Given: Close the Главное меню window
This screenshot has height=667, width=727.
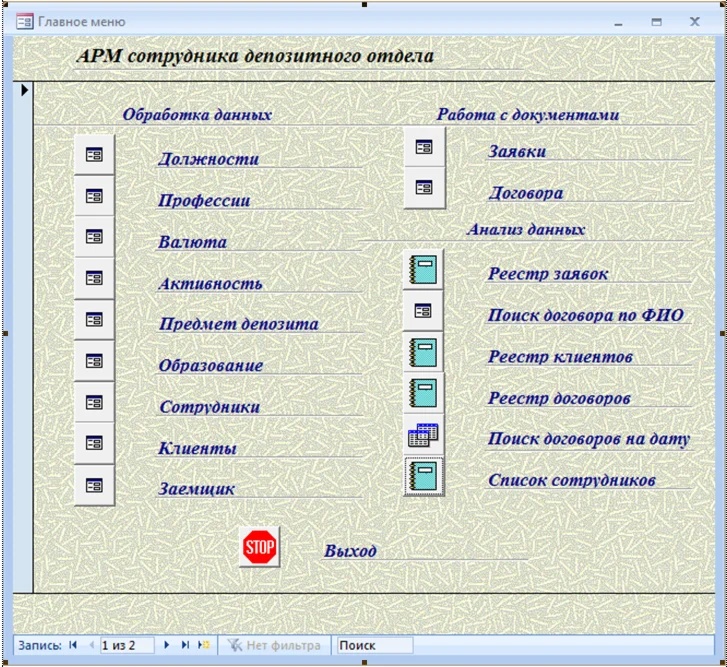Looking at the screenshot, I should pyautogui.click(x=695, y=21).
